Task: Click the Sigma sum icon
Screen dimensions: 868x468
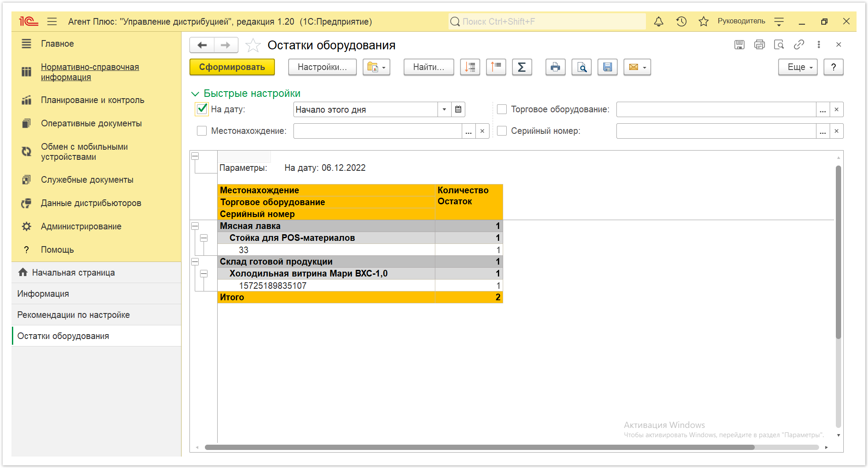Action: pos(522,67)
